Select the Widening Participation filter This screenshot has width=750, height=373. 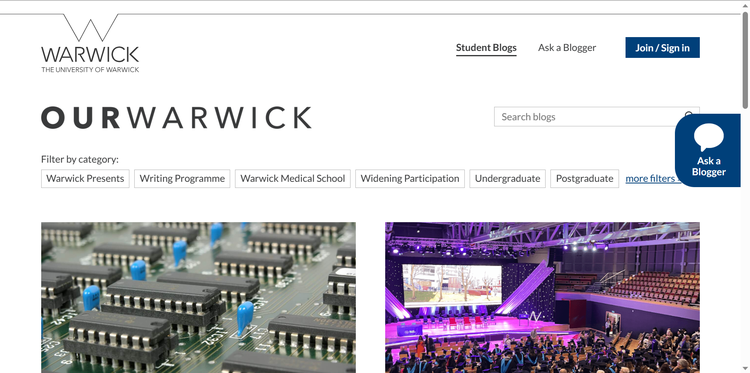click(x=410, y=178)
